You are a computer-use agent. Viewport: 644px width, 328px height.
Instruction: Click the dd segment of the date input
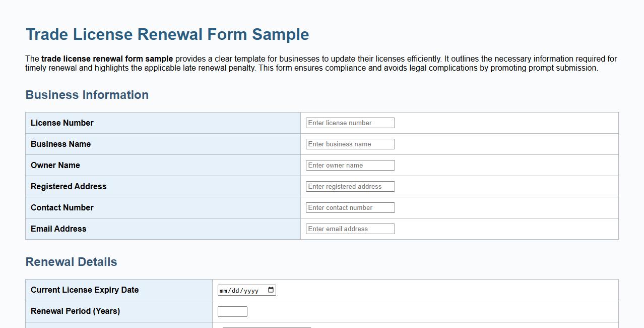(235, 290)
